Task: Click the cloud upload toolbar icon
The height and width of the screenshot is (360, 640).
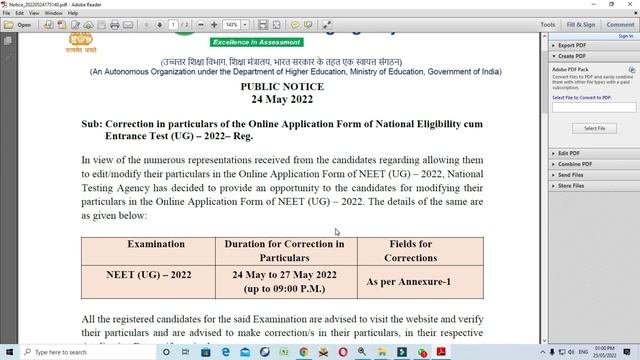Action: pyautogui.click(x=88, y=25)
